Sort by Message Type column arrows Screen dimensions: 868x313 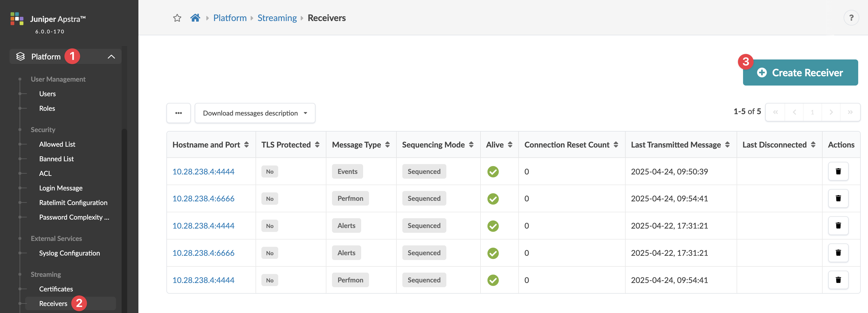pos(387,145)
